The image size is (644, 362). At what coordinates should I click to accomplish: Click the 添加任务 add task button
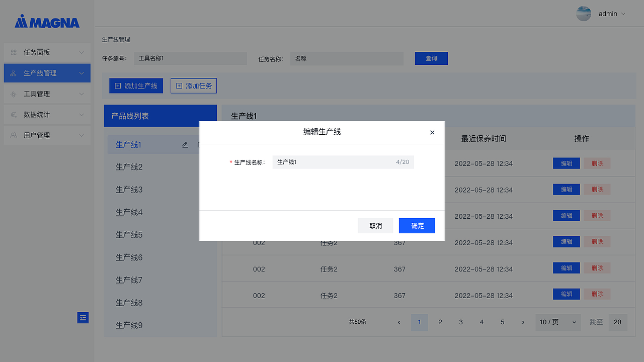194,85
